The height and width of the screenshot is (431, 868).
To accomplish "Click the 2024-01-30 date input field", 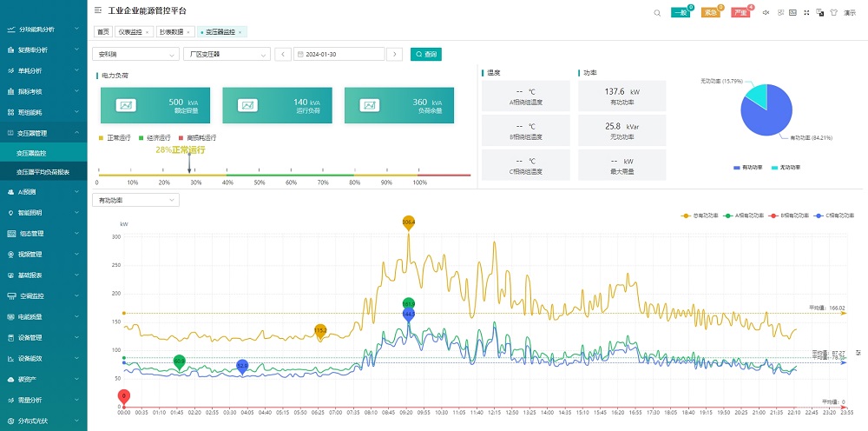I will 339,54.
